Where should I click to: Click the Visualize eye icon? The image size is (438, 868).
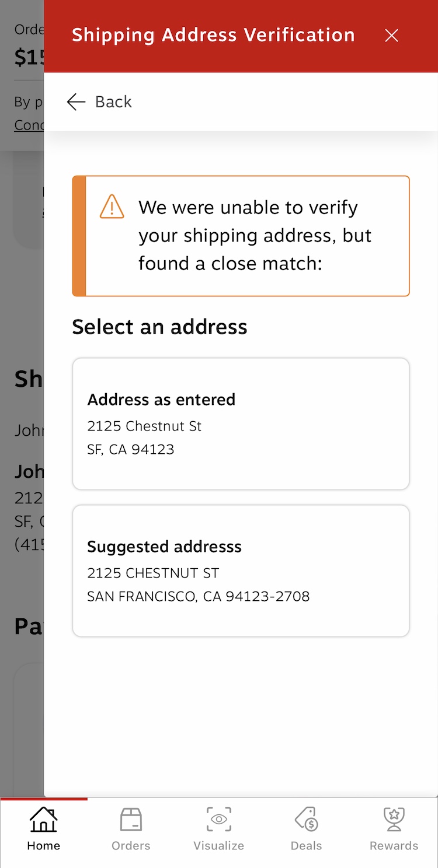[219, 820]
